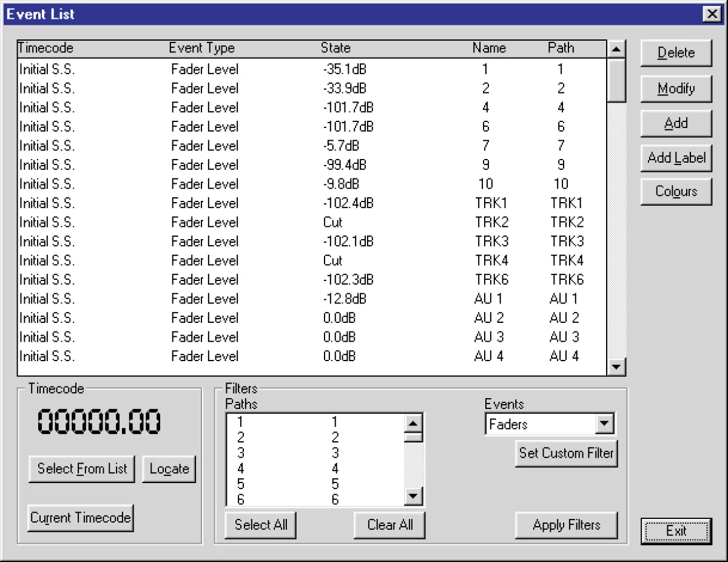The width and height of the screenshot is (728, 562).
Task: Select event row with -33.9dB state
Action: (x=312, y=89)
